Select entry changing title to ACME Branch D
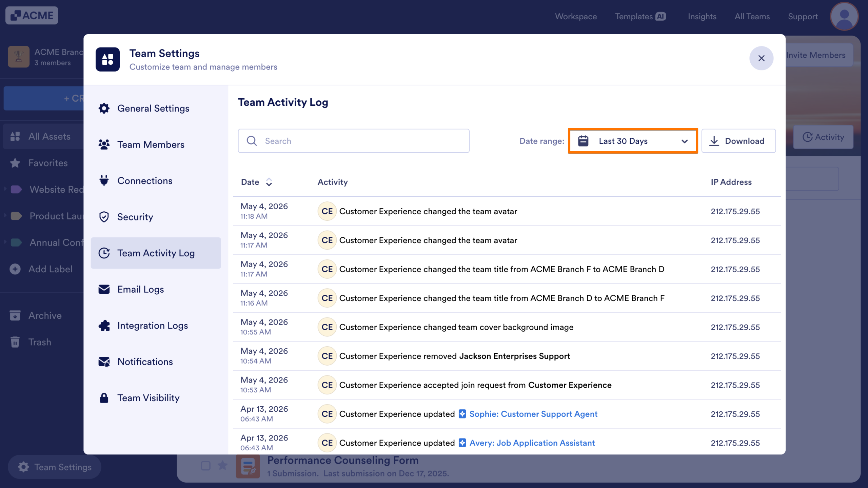The image size is (868, 488). coord(507,269)
